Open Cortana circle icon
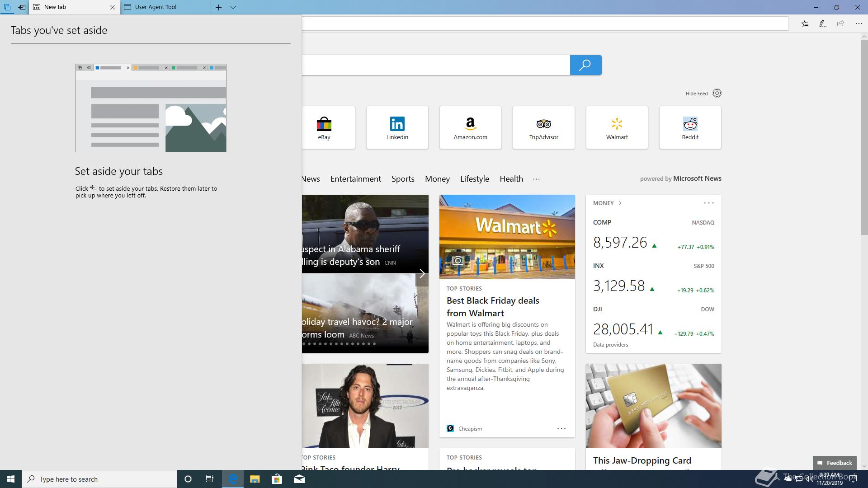This screenshot has width=868, height=488. point(188,479)
